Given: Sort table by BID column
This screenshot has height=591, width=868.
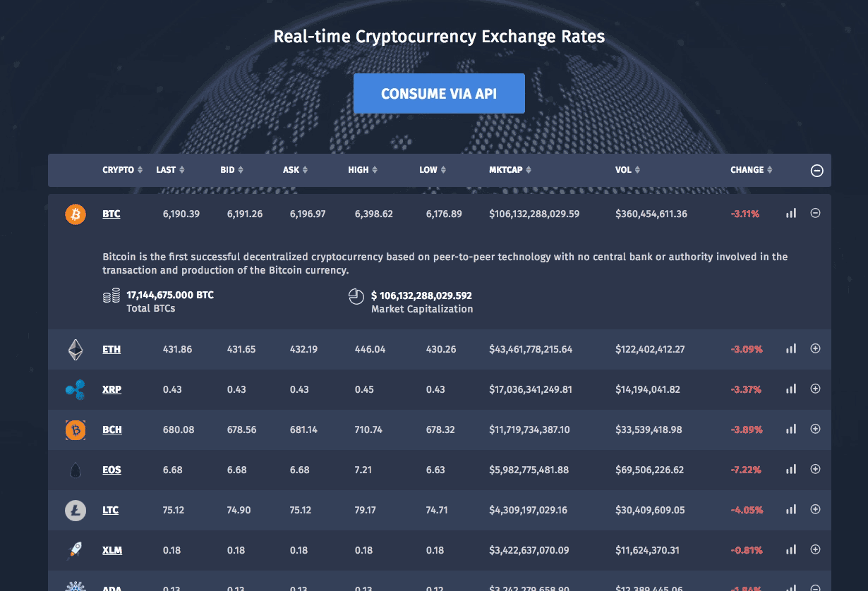Looking at the screenshot, I should pyautogui.click(x=232, y=170).
